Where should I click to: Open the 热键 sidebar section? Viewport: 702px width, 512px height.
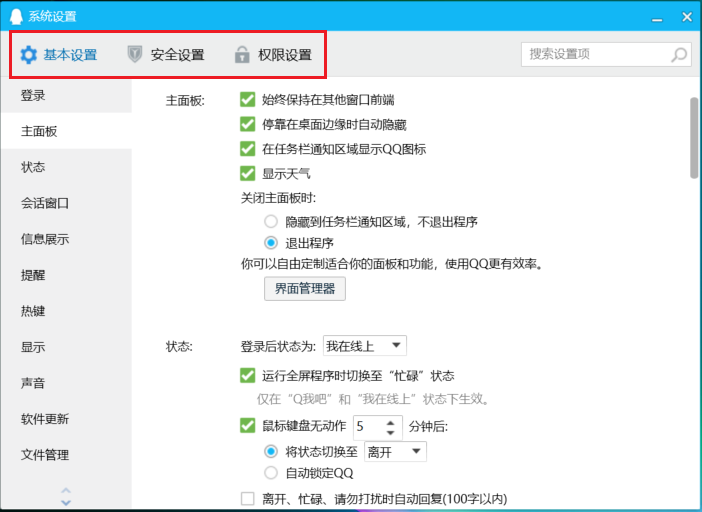66,311
